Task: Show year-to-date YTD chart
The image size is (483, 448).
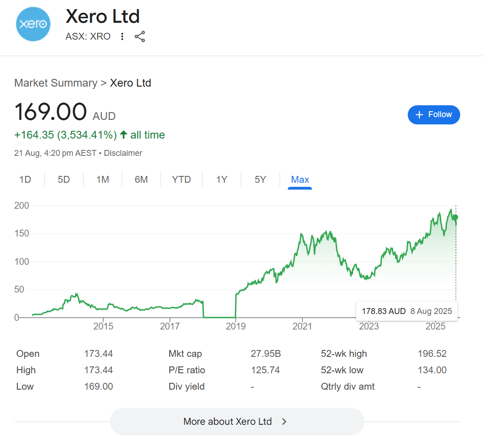Action: coord(182,180)
